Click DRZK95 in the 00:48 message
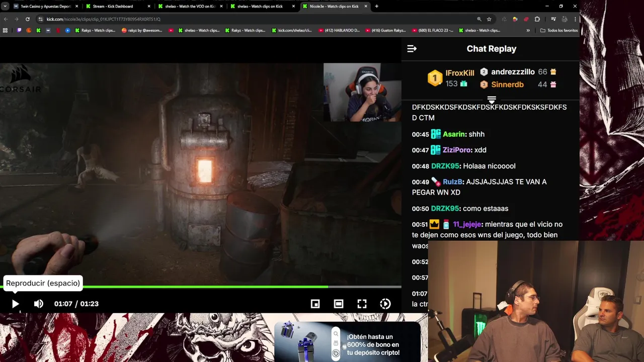Image resolution: width=644 pixels, height=362 pixels. tap(445, 166)
